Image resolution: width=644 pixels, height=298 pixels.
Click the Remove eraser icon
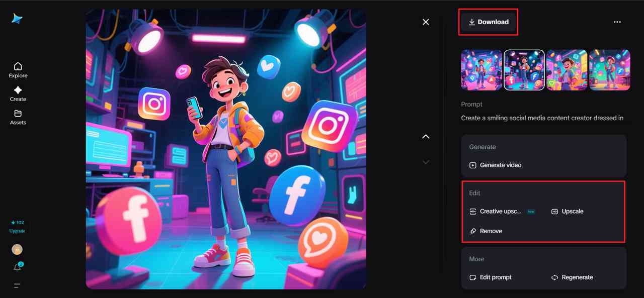(x=473, y=231)
